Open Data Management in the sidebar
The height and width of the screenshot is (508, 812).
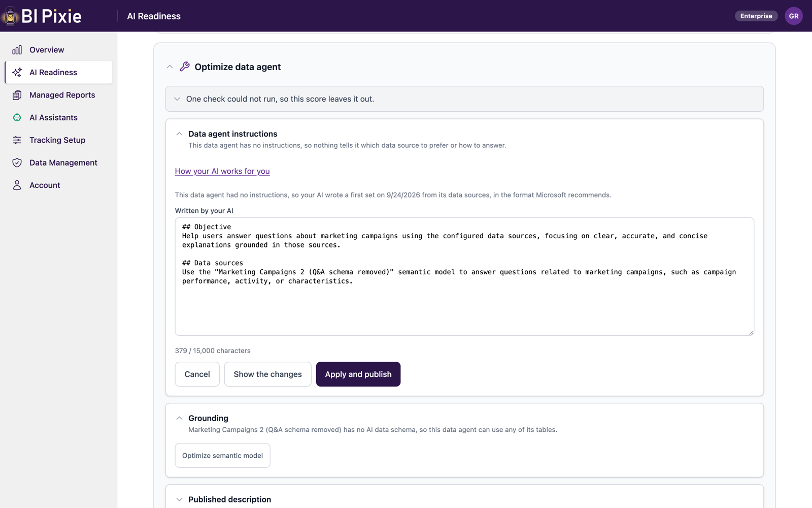tap(59, 163)
